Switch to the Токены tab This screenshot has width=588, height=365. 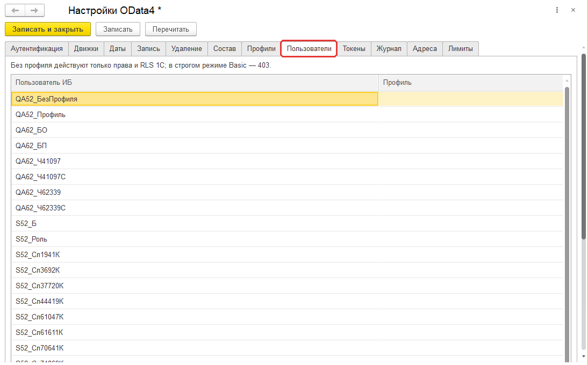(x=354, y=49)
